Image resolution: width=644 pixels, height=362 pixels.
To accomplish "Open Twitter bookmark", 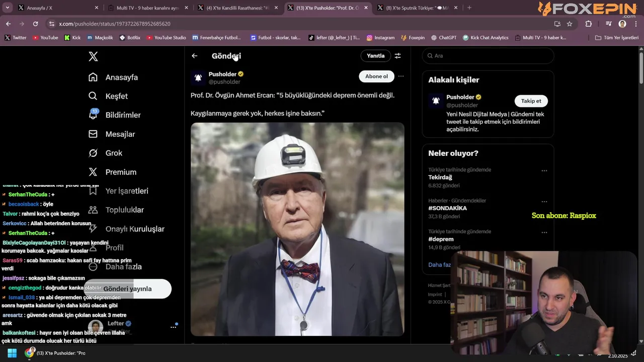I will coord(15,38).
